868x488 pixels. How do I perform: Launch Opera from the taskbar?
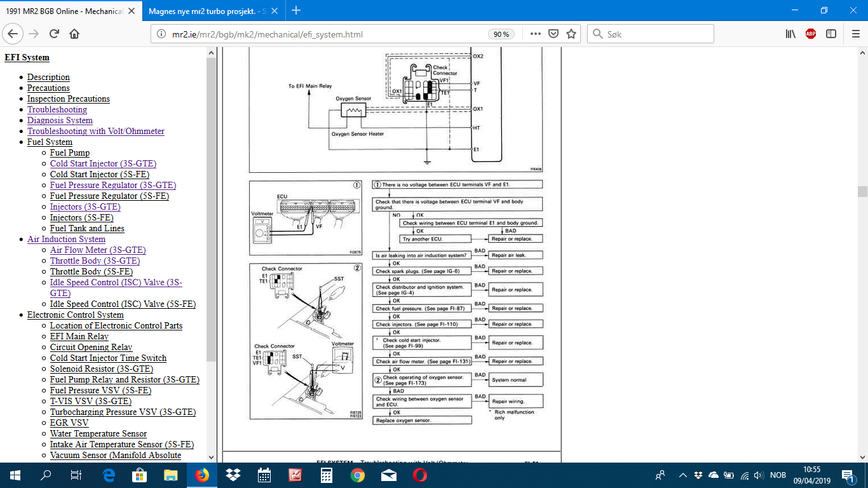pos(419,475)
